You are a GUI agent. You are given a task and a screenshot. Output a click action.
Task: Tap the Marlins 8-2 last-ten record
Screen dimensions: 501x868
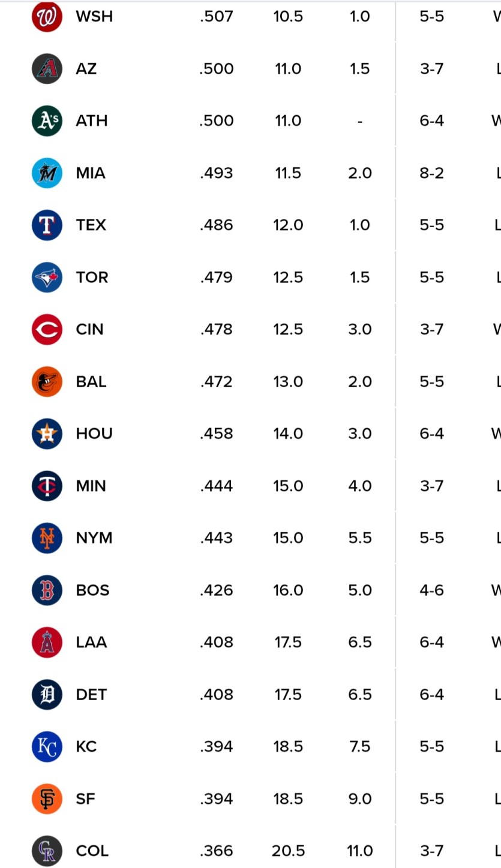(432, 173)
